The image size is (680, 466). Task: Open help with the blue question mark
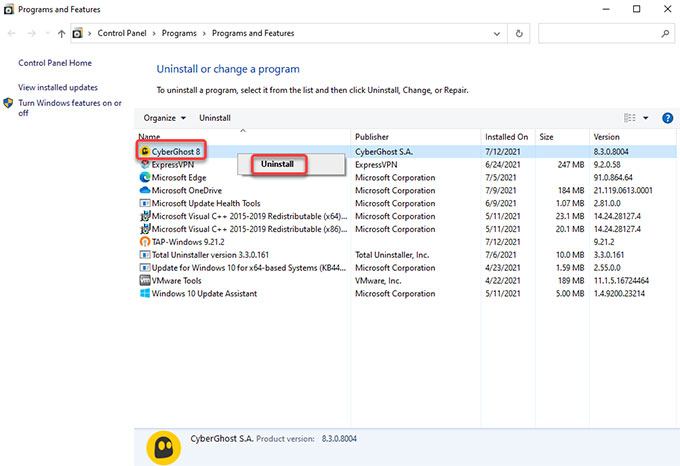tap(667, 118)
